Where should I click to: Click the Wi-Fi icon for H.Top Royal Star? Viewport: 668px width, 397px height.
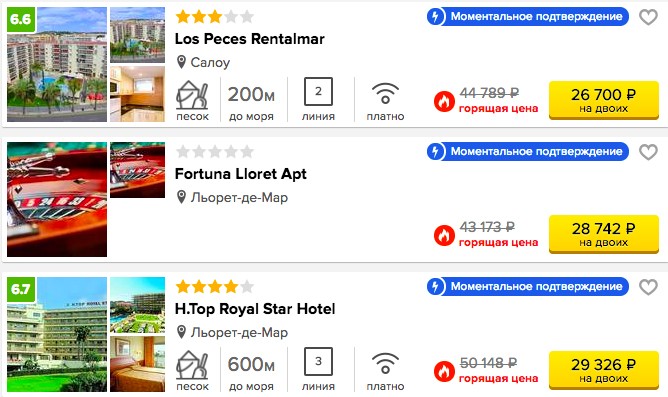(x=385, y=363)
